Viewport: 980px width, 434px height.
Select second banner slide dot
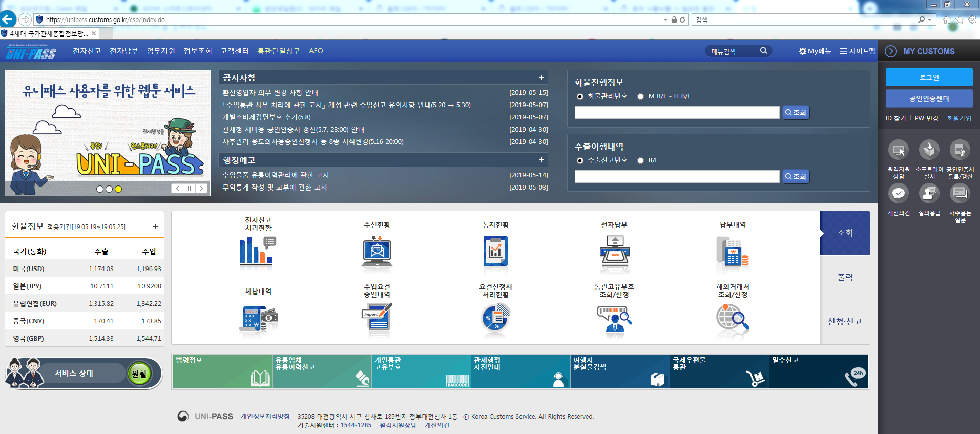109,189
